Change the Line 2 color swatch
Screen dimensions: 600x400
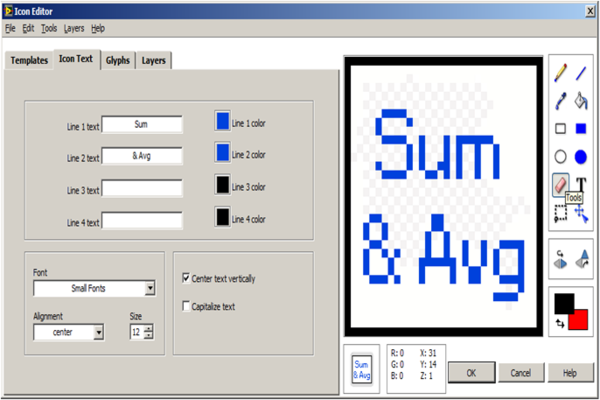[223, 152]
